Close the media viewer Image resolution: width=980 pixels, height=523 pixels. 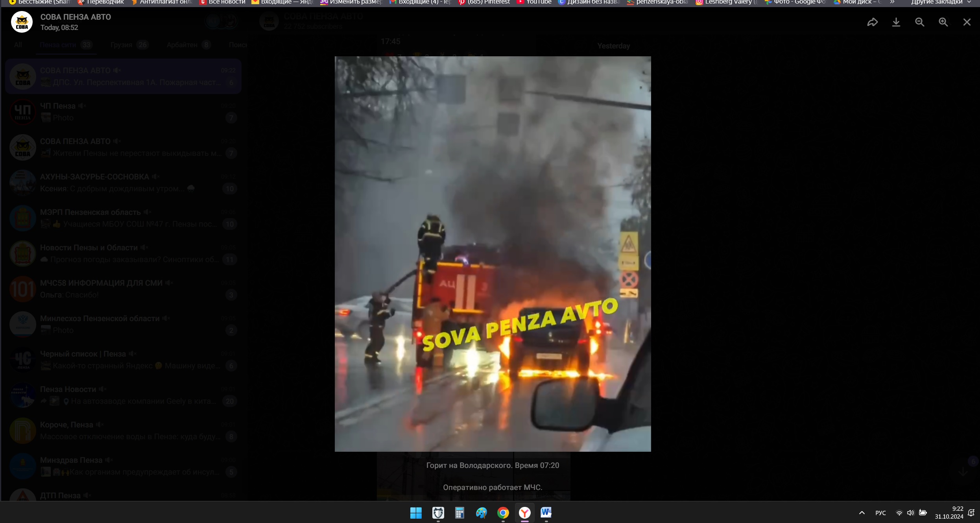click(x=967, y=22)
